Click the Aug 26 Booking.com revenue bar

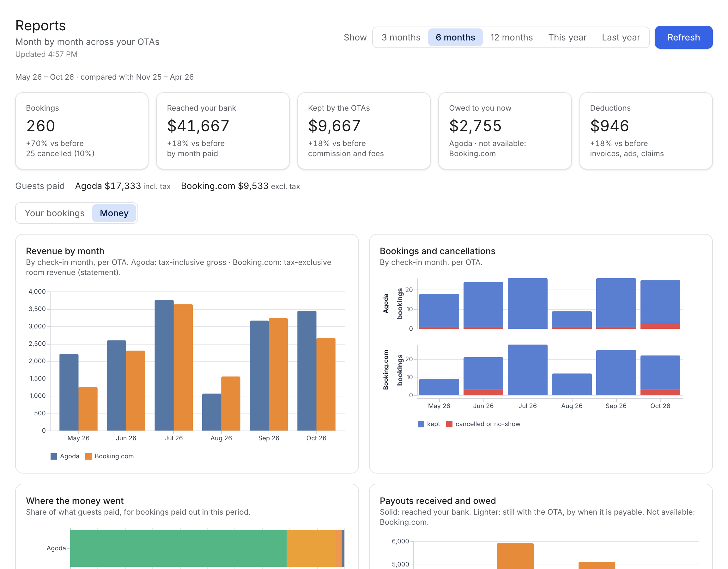coord(231,404)
